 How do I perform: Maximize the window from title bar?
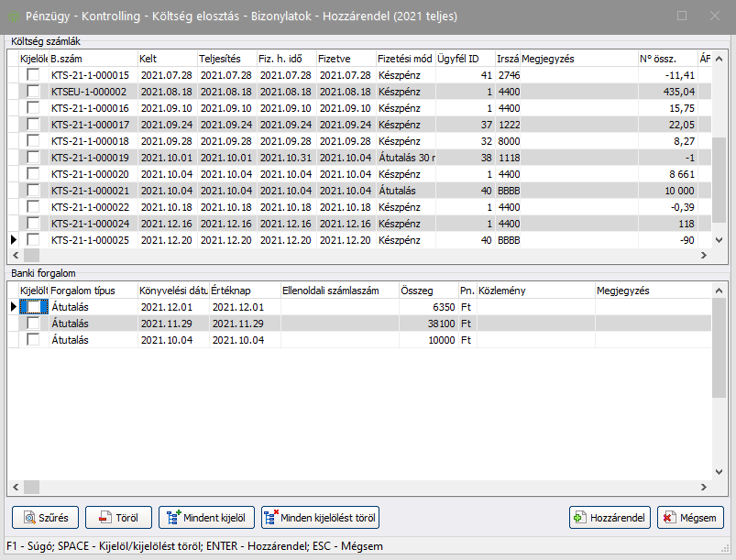pyautogui.click(x=681, y=16)
